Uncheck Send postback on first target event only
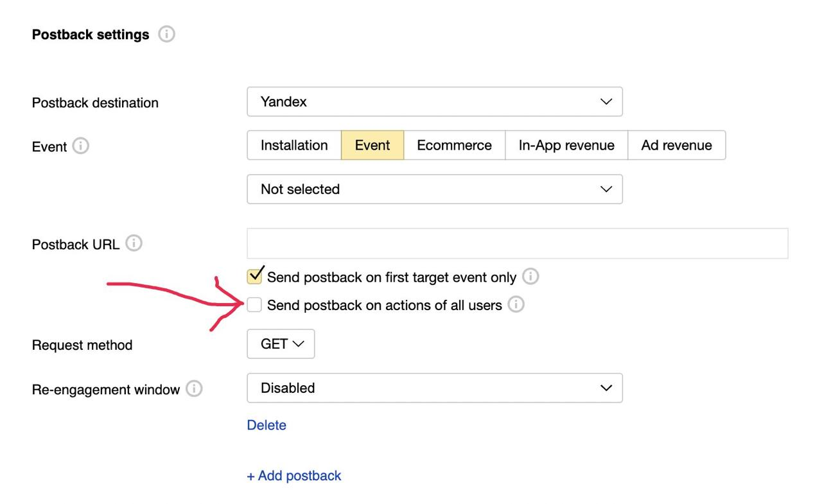The height and width of the screenshot is (504, 822). pos(255,277)
